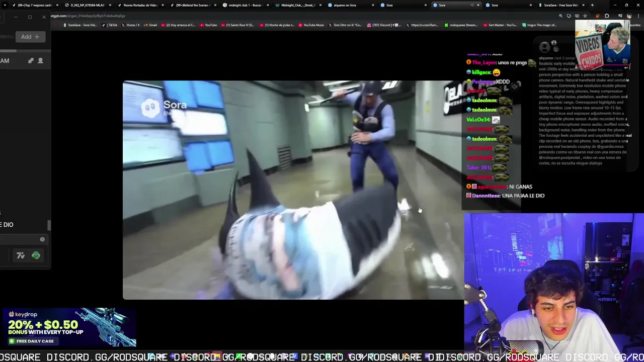Close the small left overlay window
The image size is (644, 362).
[44, 17]
